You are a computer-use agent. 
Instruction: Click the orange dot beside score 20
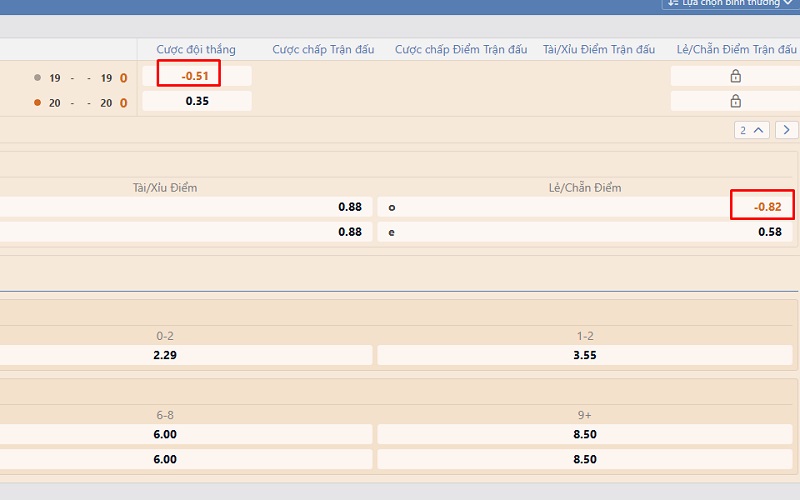coord(38,102)
